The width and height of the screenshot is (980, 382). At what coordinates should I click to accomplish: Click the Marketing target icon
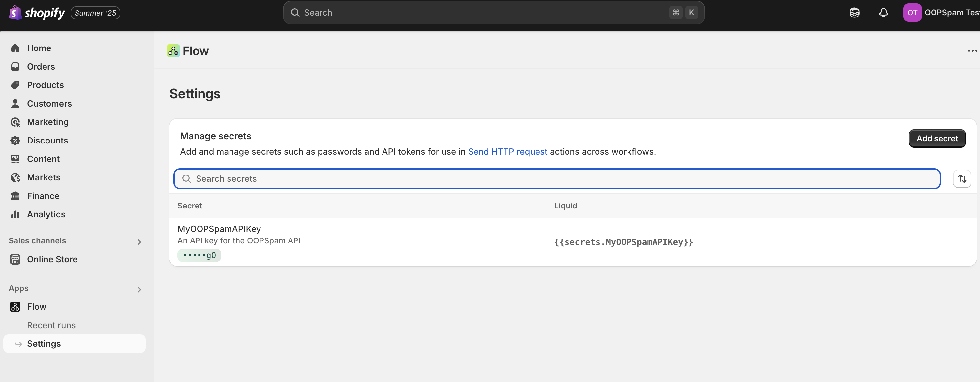pos(15,122)
